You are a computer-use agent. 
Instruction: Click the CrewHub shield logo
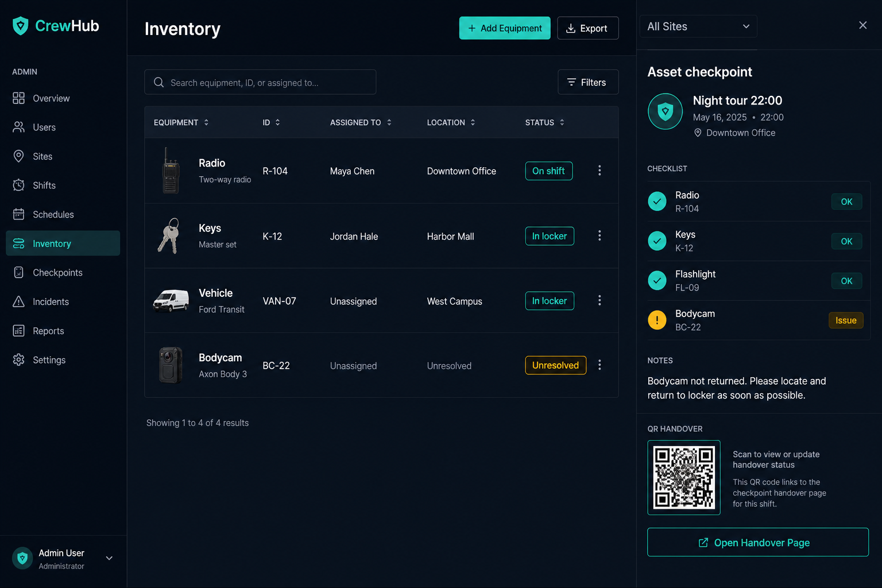[x=21, y=26]
